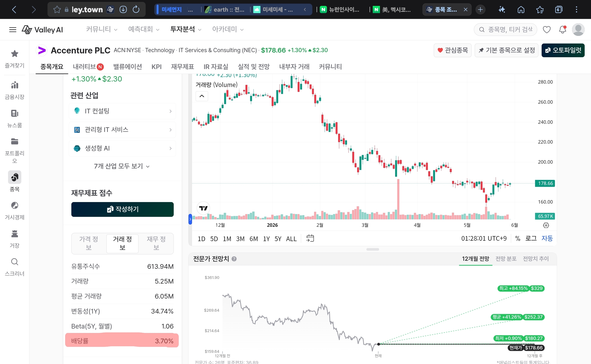Viewport: 591px width, 364px height.
Task: Open a new browser tab
Action: click(x=480, y=10)
